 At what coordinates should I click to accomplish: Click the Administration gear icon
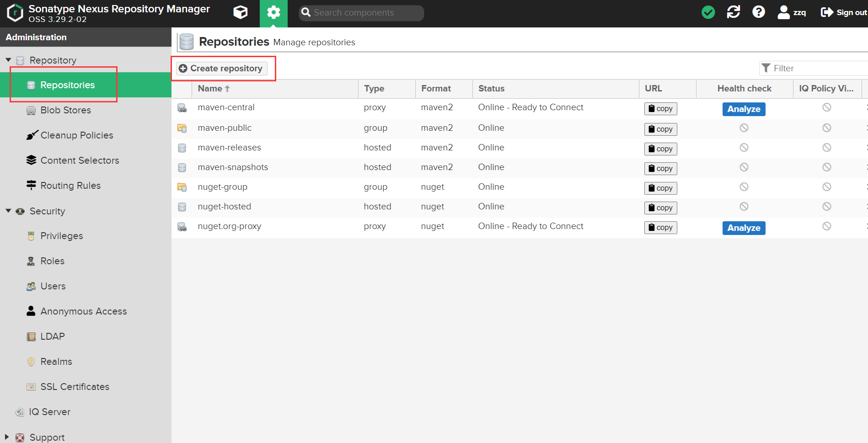273,12
